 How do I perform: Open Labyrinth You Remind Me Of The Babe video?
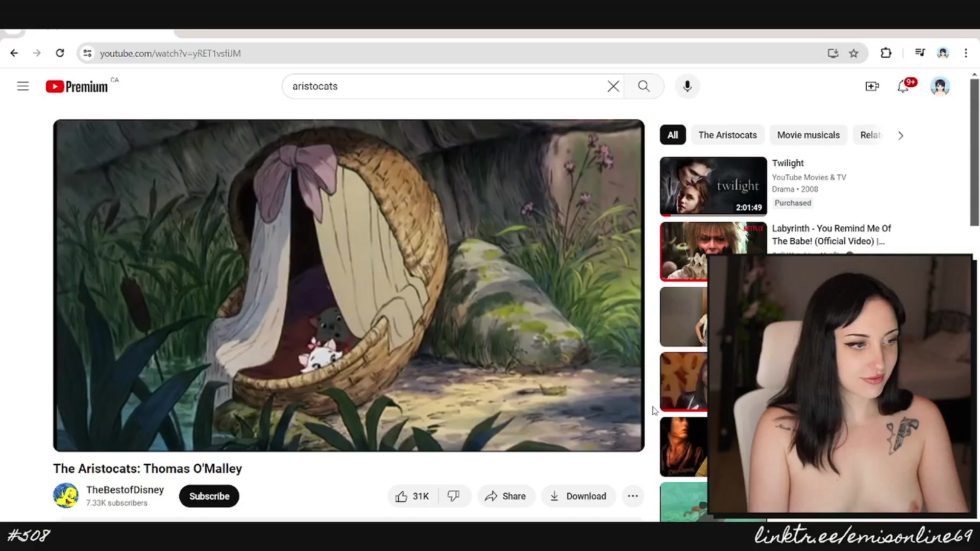(x=831, y=235)
